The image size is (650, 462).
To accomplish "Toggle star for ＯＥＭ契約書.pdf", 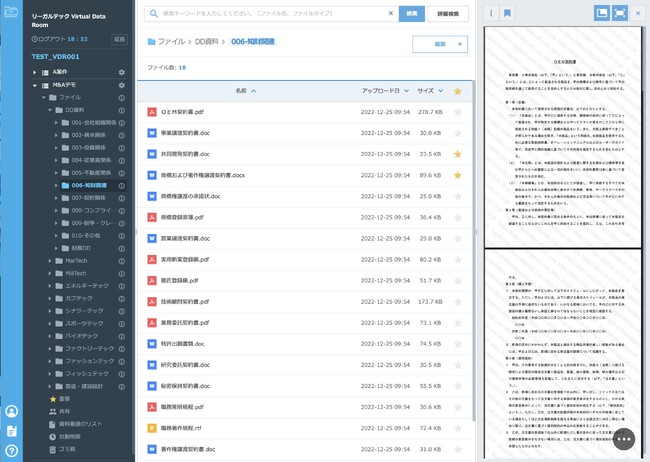I will [x=458, y=112].
